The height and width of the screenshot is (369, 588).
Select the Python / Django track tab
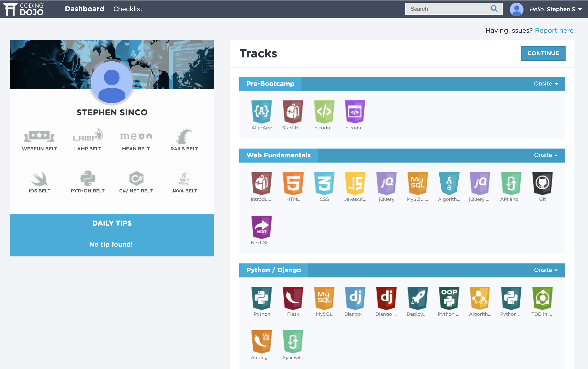[x=273, y=270]
